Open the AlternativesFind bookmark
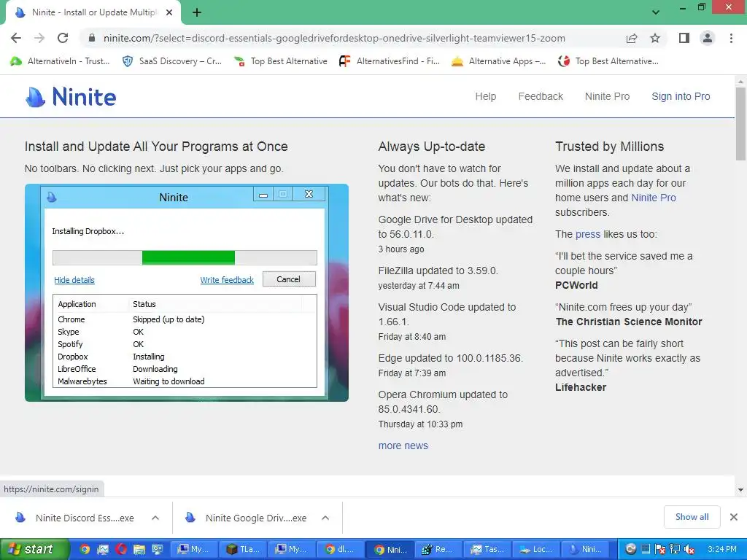747x560 pixels. point(390,61)
